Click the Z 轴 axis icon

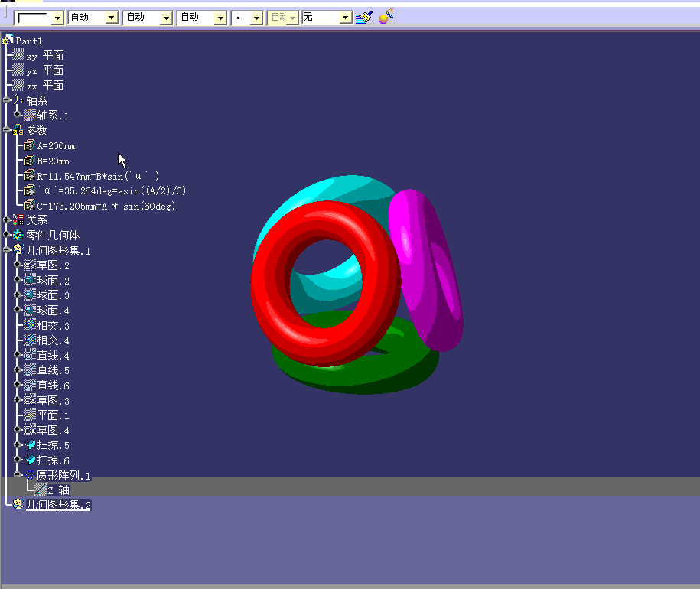(x=41, y=490)
